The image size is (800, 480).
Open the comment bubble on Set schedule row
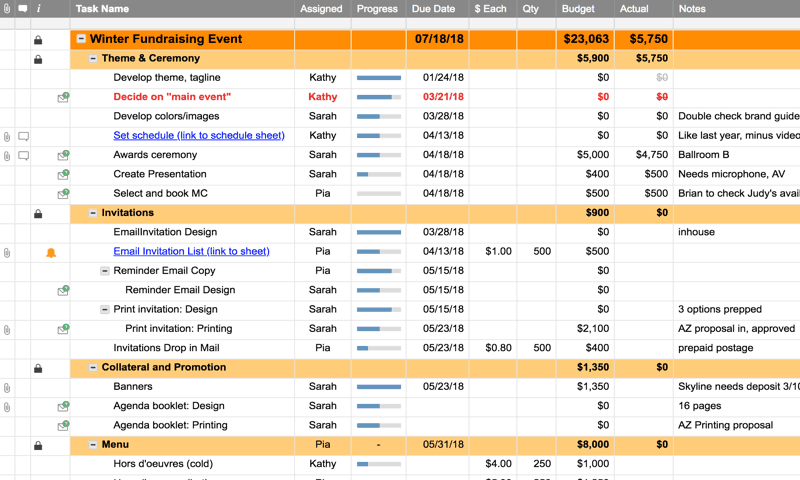tap(23, 136)
